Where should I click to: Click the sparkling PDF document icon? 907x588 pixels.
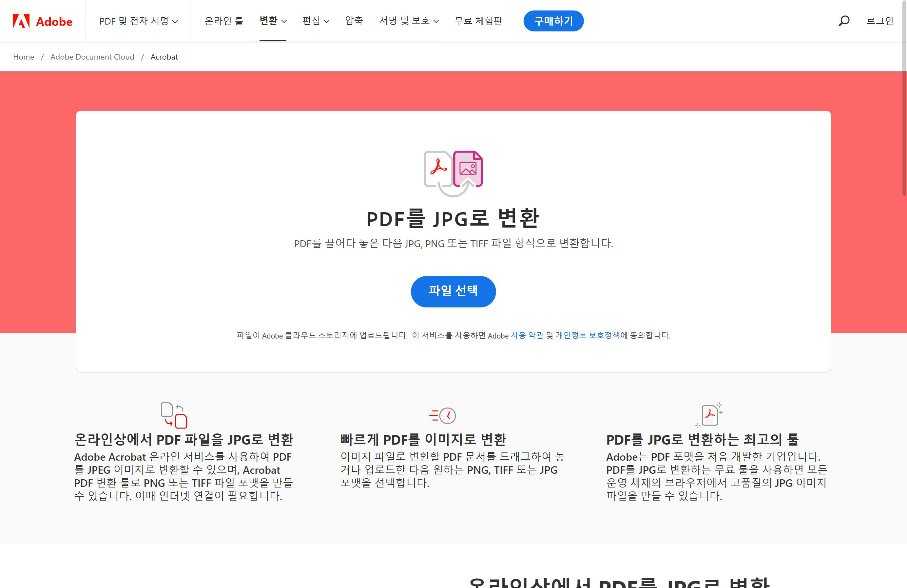click(710, 415)
